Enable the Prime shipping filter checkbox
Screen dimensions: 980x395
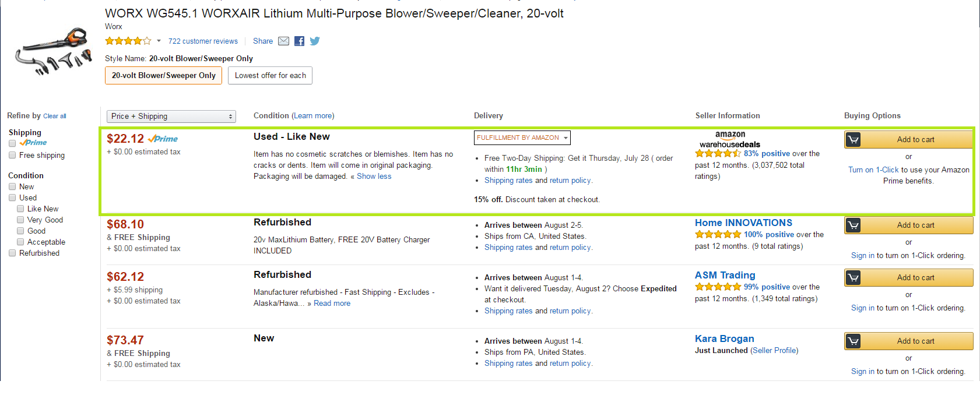tap(12, 143)
